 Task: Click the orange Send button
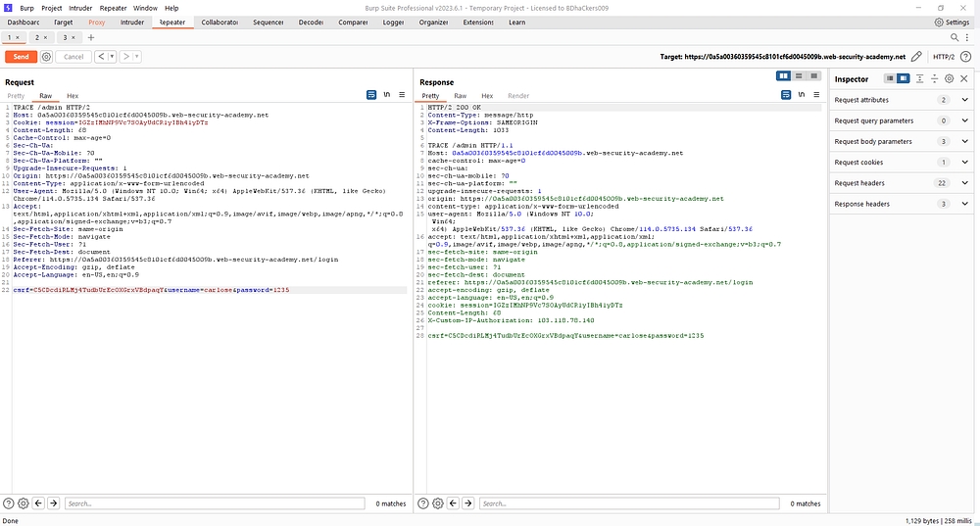click(x=21, y=57)
